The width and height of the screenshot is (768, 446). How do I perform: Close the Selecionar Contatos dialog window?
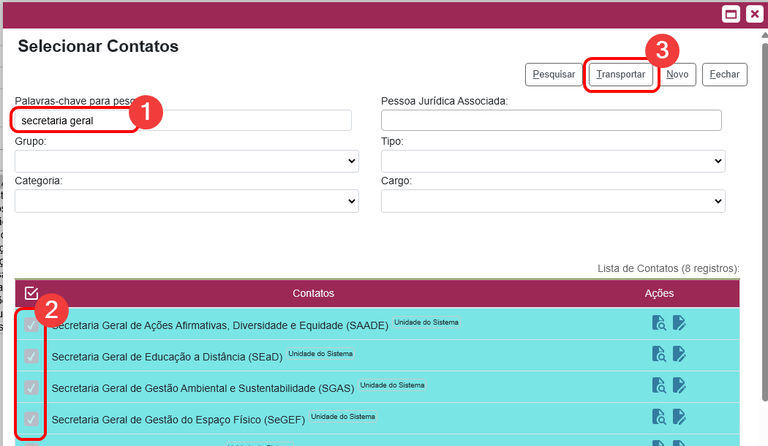tap(754, 14)
